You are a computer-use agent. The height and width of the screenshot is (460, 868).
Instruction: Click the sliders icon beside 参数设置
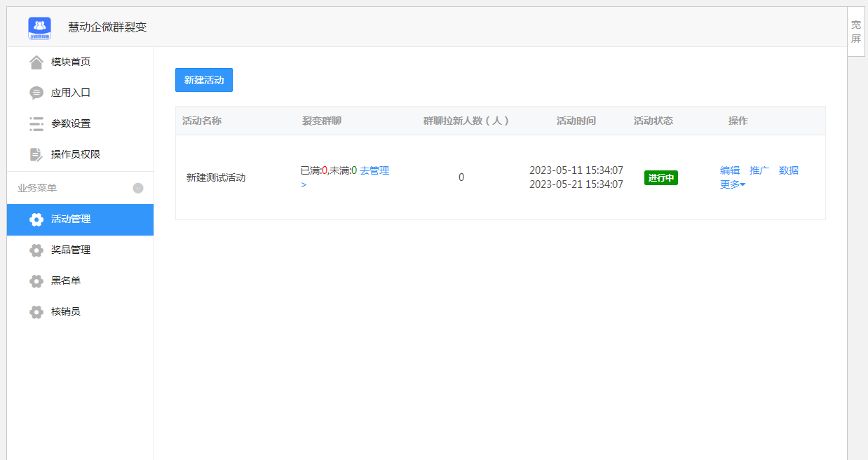pos(35,123)
